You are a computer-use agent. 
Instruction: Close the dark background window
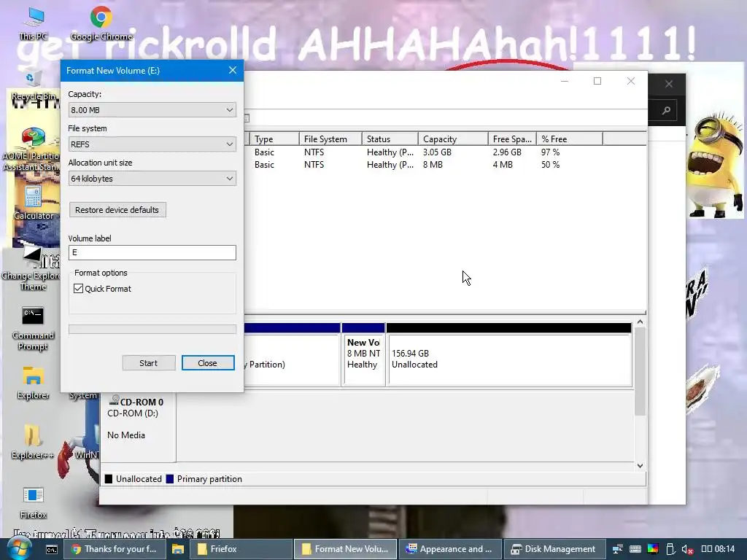669,85
